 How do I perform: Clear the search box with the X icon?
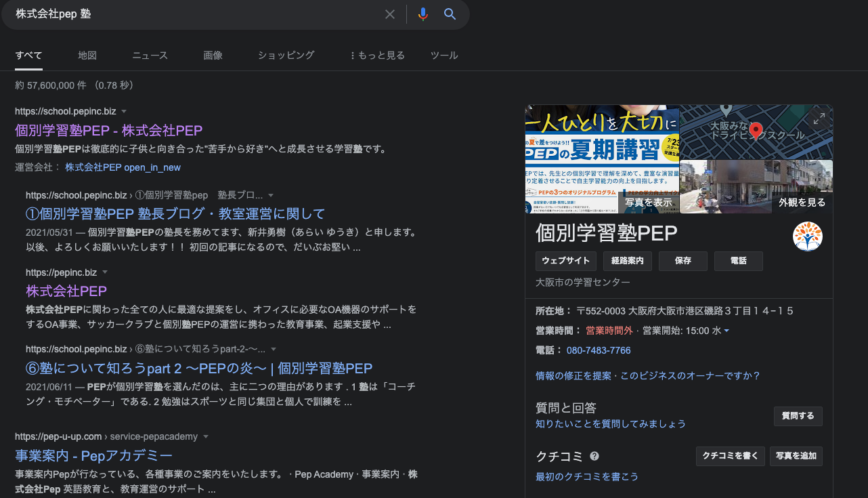pos(390,14)
